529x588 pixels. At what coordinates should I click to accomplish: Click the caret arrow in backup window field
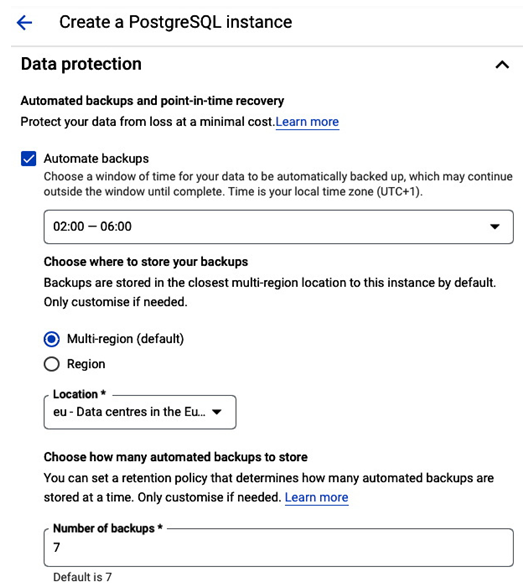click(x=495, y=226)
